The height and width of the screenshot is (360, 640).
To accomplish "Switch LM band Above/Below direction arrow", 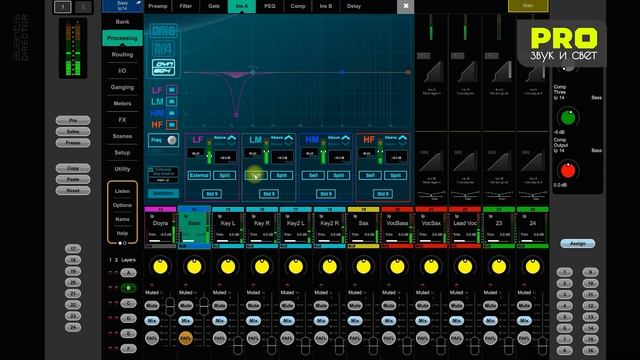I will (289, 140).
